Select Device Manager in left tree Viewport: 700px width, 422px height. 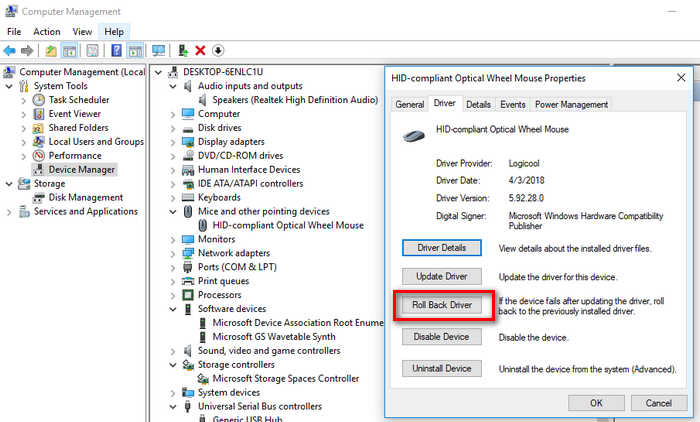pos(81,170)
